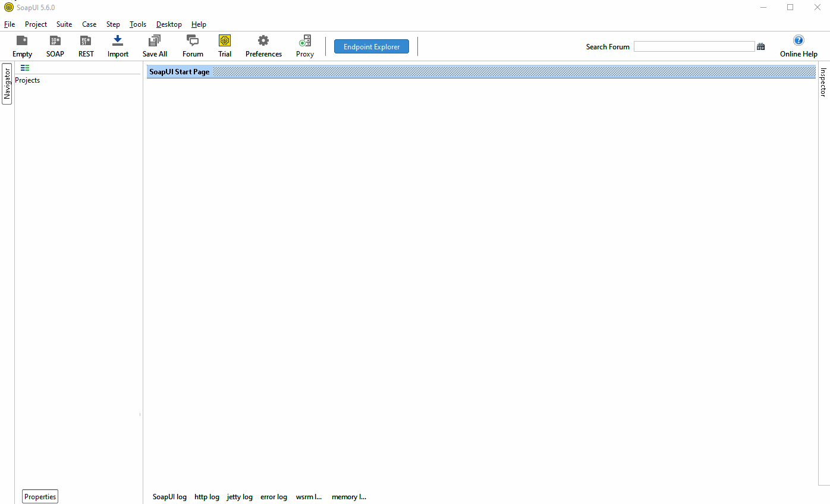830x504 pixels.
Task: Click the SoapUI logo in the title bar
Action: pos(9,7)
